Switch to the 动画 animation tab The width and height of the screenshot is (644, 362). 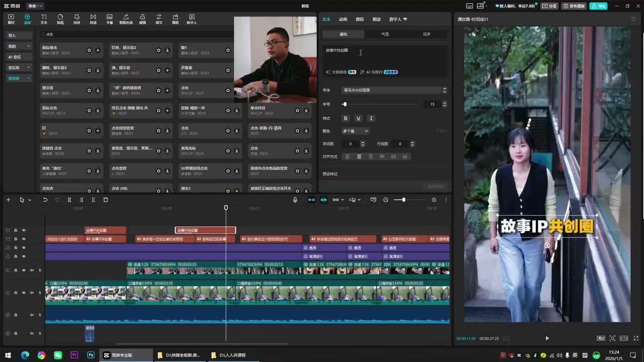click(343, 19)
